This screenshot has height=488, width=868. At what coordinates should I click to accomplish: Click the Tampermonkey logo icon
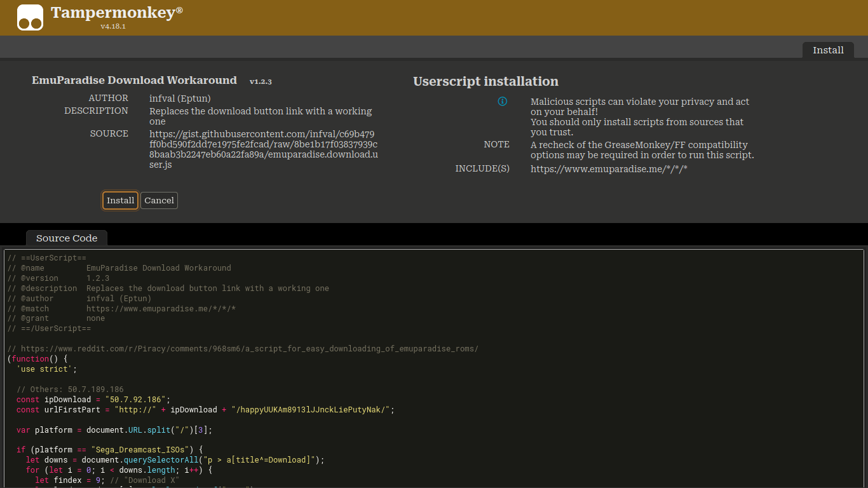(30, 18)
